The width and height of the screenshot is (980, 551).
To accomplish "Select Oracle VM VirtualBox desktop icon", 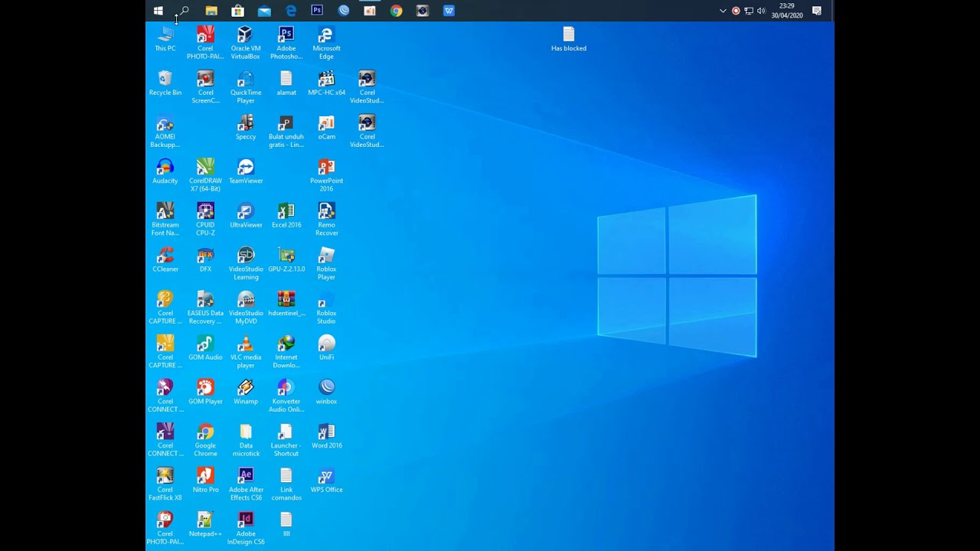I will click(x=246, y=43).
